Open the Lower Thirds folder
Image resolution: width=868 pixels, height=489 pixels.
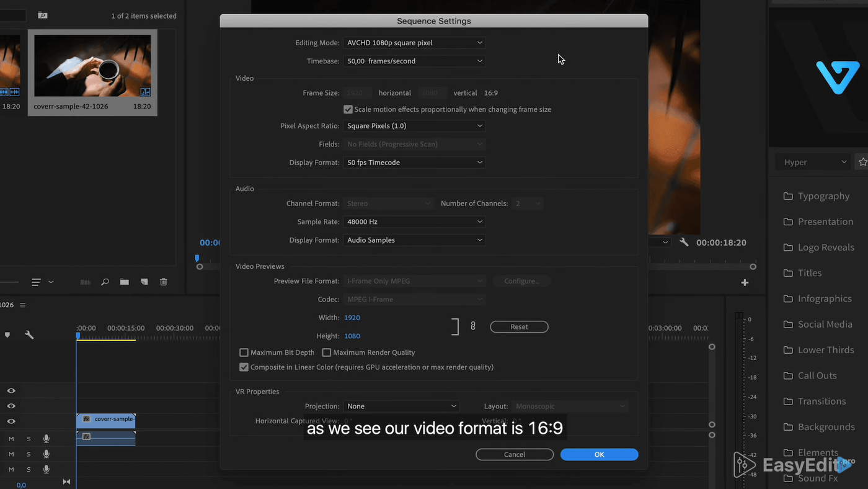[825, 350]
